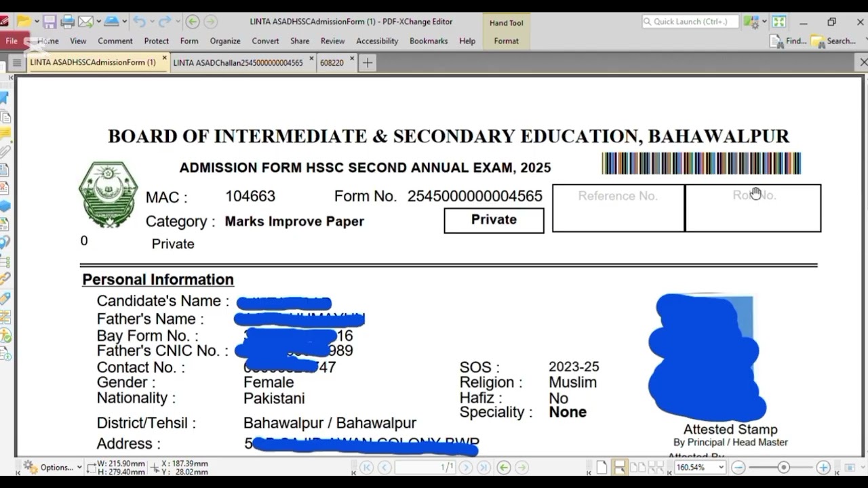Click the Search folder icon
868x488 pixels.
[x=818, y=41]
